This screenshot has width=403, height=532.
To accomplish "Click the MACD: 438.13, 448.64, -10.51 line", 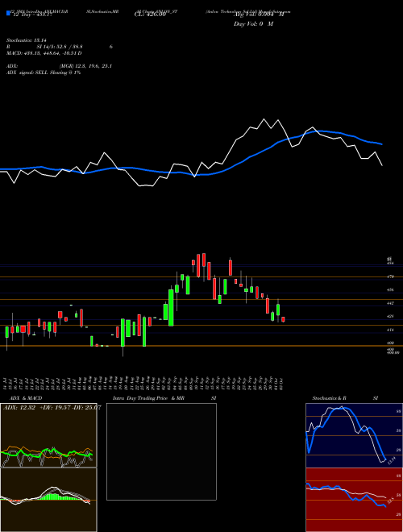I will [x=44, y=53].
